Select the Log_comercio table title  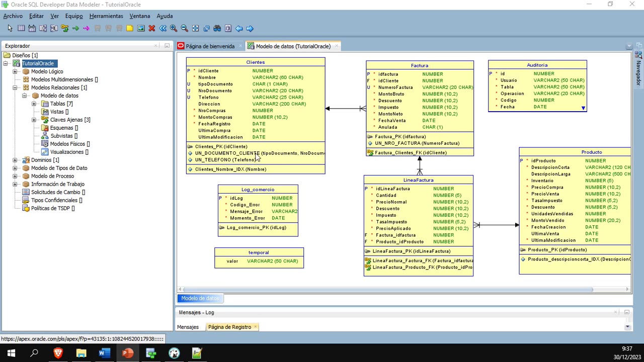point(258,190)
